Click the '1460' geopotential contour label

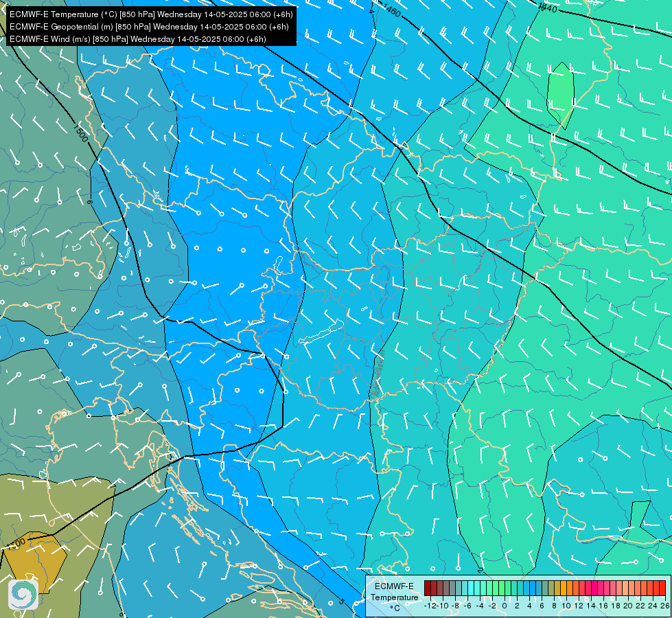coord(391,10)
